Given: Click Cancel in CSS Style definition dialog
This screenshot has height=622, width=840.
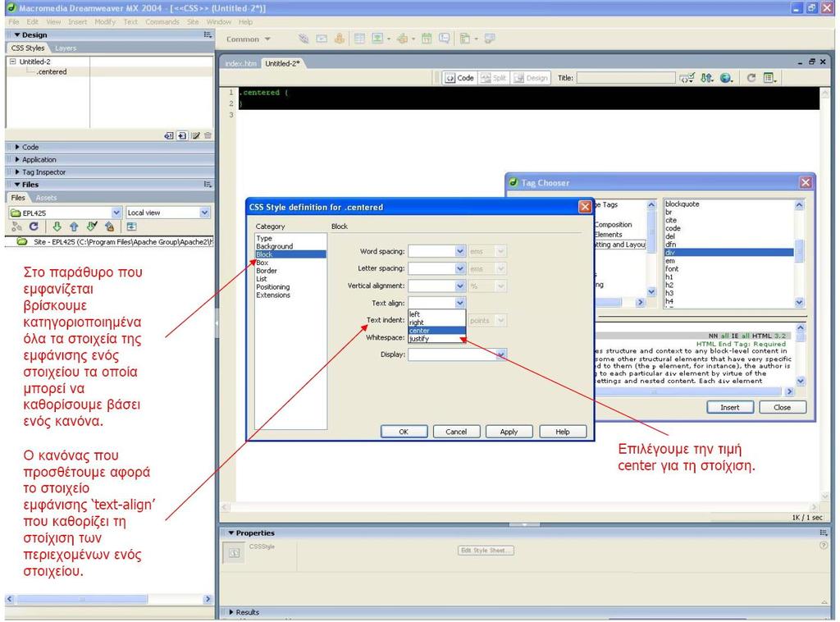Looking at the screenshot, I should click(456, 432).
